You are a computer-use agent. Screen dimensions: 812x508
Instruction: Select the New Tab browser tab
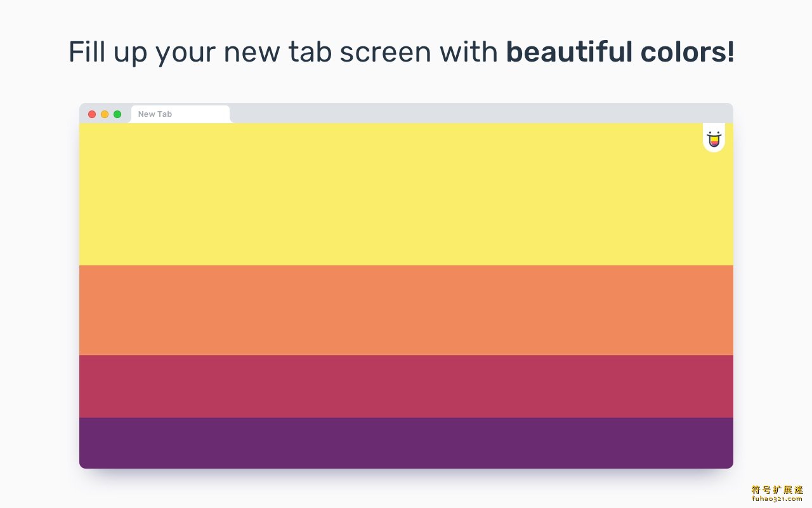click(x=180, y=114)
